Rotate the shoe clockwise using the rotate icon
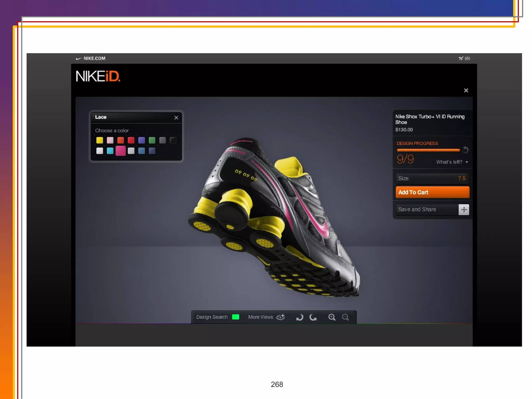 tap(300, 317)
